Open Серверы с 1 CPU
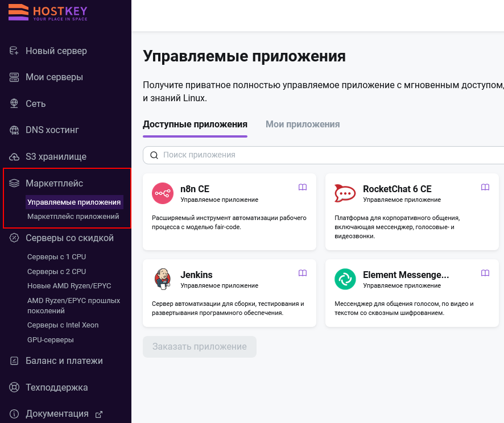The image size is (504, 423). (x=56, y=257)
